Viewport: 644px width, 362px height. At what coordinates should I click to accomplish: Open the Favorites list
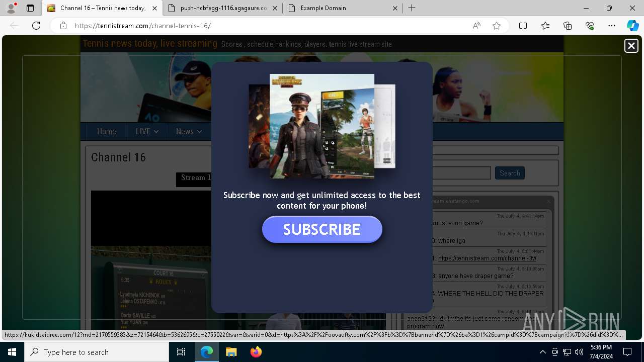point(545,26)
